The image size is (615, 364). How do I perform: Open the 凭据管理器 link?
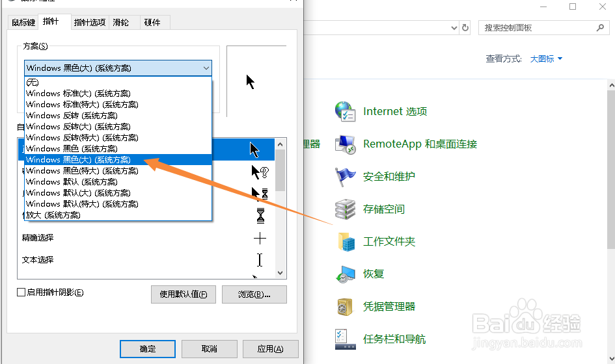(389, 307)
